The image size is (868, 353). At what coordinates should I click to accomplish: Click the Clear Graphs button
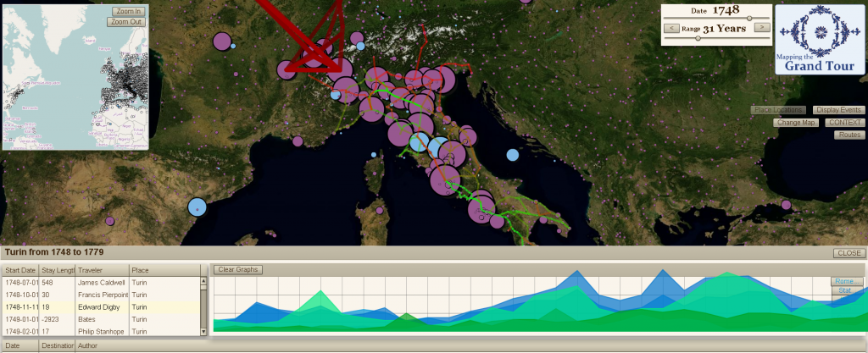tap(238, 269)
